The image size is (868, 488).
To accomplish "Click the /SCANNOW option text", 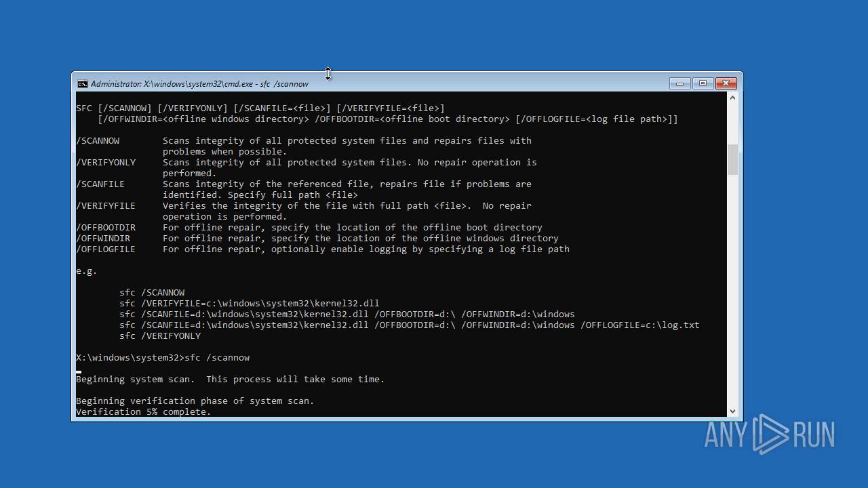I will click(98, 141).
